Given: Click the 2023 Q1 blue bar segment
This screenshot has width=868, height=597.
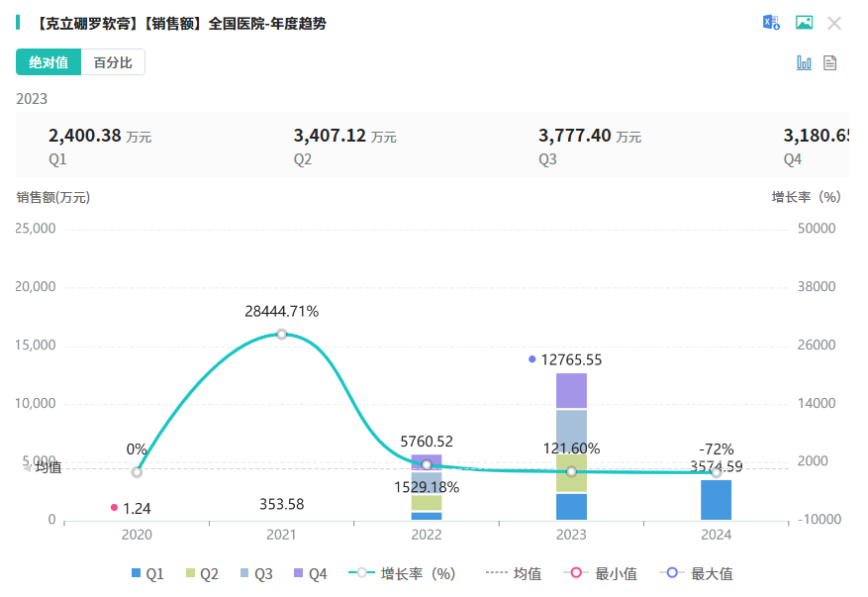Looking at the screenshot, I should (571, 507).
